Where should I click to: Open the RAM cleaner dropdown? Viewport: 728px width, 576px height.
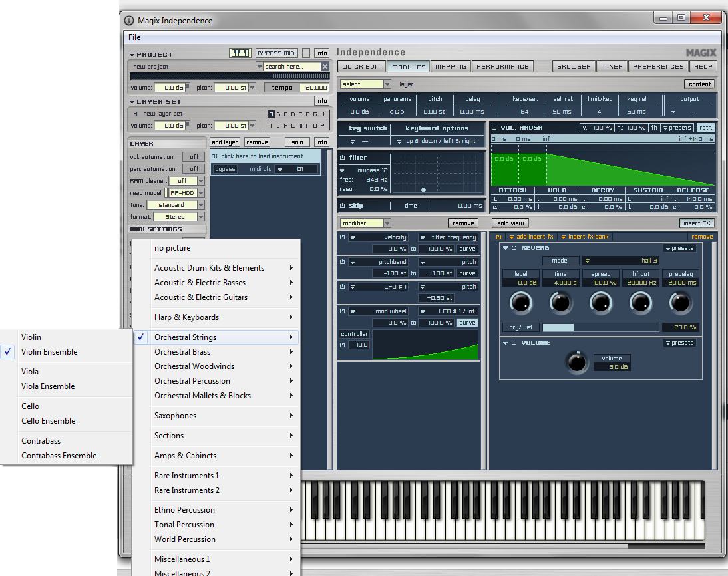point(201,181)
